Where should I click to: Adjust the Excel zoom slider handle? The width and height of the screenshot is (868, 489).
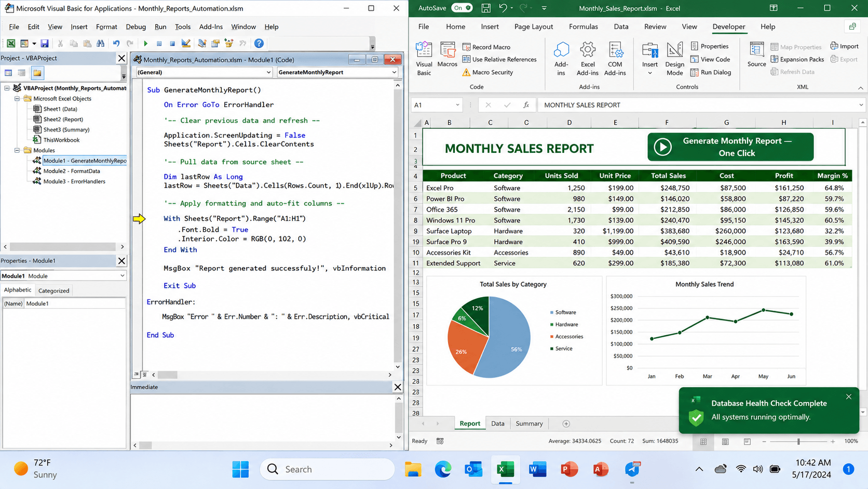(798, 441)
